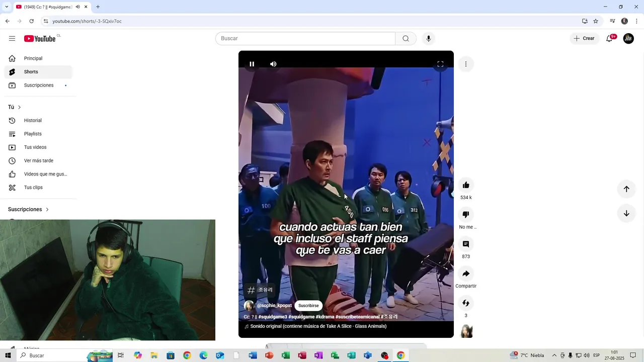
Task: Launch File Explorer from the taskbar
Action: 154,355
